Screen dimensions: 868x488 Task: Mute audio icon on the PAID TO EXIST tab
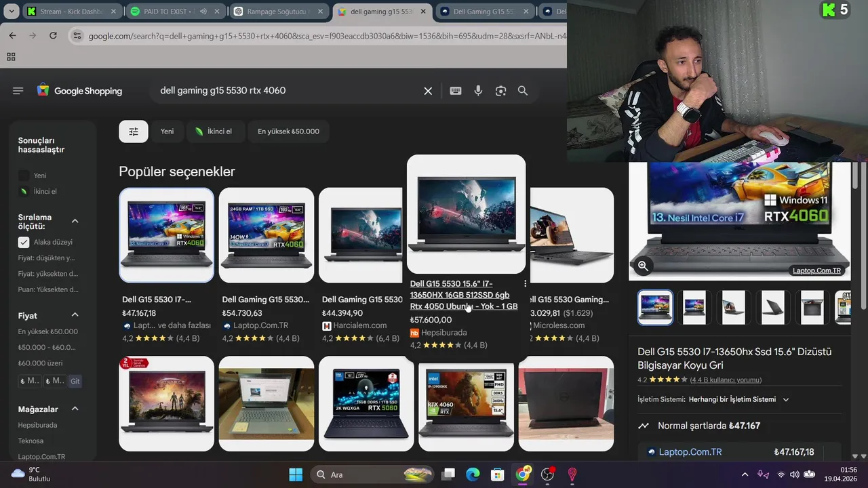pyautogui.click(x=203, y=12)
